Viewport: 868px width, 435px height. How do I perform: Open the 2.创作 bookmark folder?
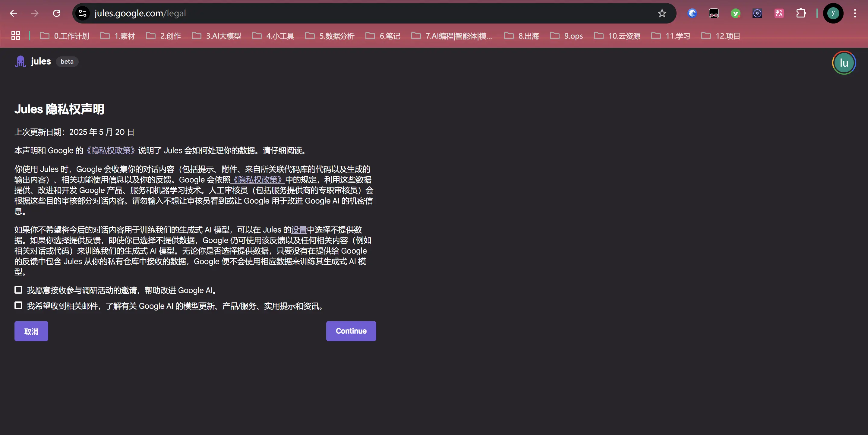[163, 36]
